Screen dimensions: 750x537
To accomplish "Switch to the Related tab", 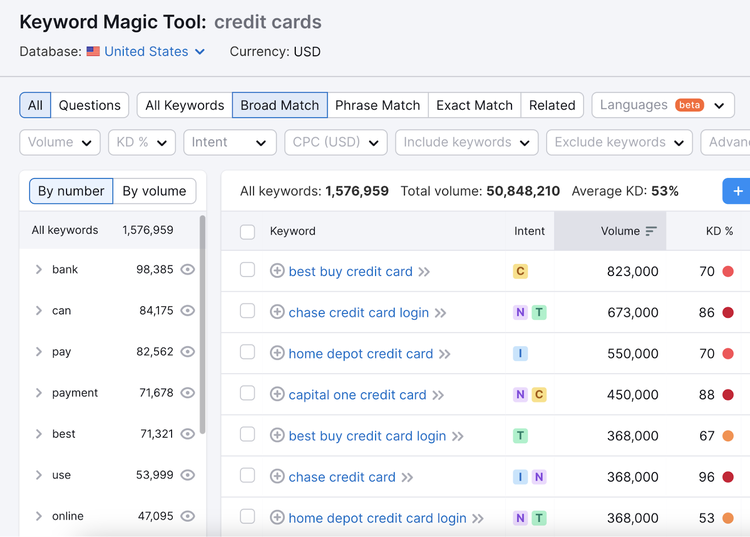I will (x=552, y=105).
